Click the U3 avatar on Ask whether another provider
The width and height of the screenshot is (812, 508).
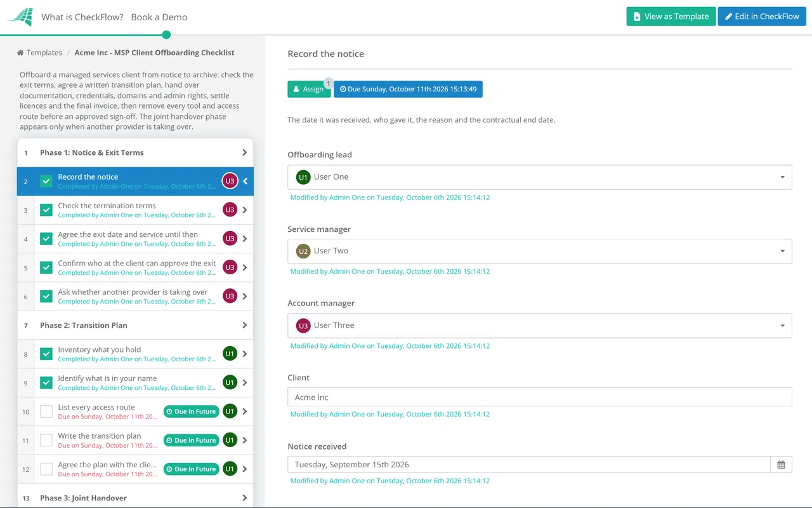[230, 297]
